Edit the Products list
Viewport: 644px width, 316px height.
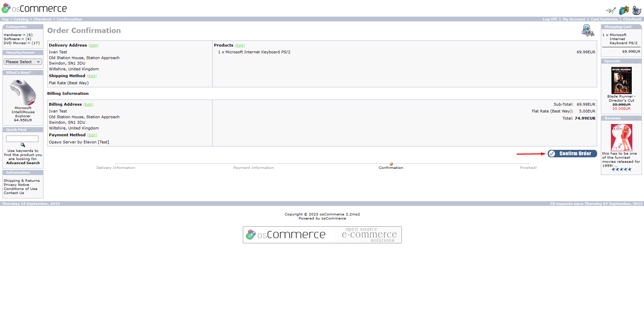(240, 46)
